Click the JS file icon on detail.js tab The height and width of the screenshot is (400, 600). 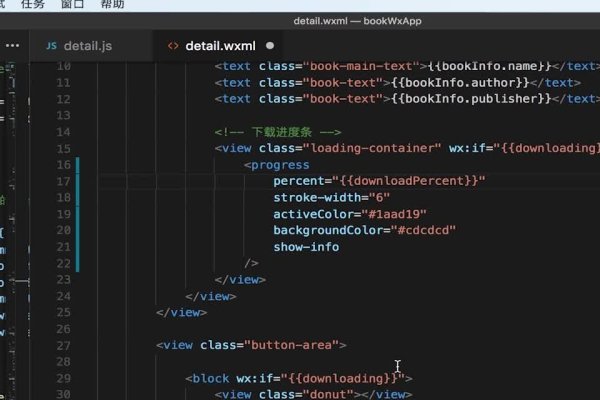pos(51,46)
